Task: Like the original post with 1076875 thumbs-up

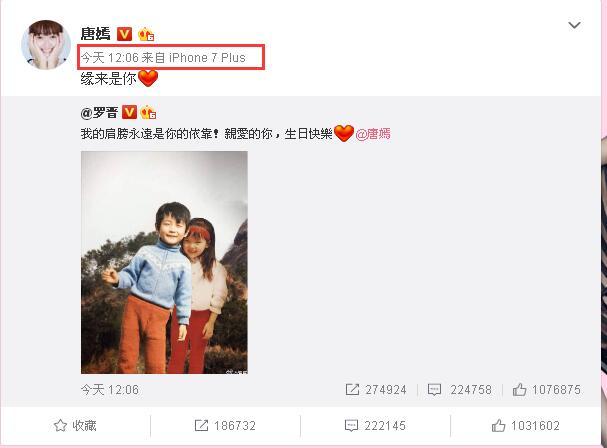Action: click(x=546, y=390)
